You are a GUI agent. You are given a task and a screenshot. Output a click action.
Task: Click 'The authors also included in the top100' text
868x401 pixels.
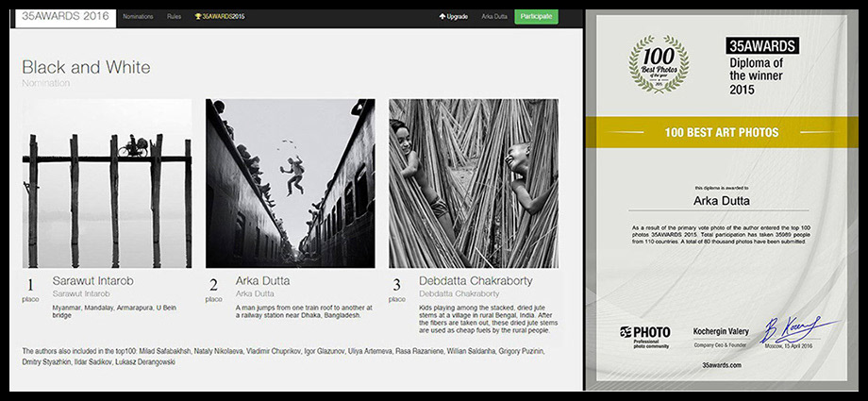(x=283, y=356)
